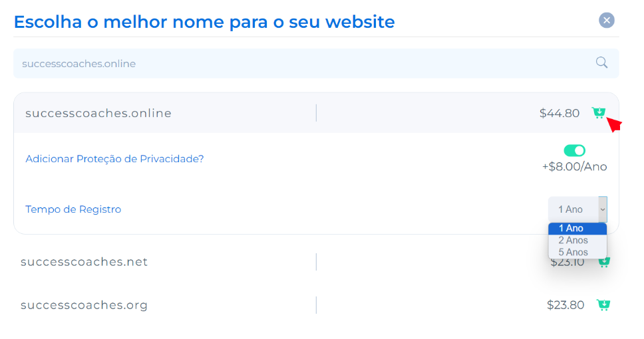This screenshot has height=339, width=644.
Task: Disable the privacy protection toggle
Action: (x=574, y=151)
